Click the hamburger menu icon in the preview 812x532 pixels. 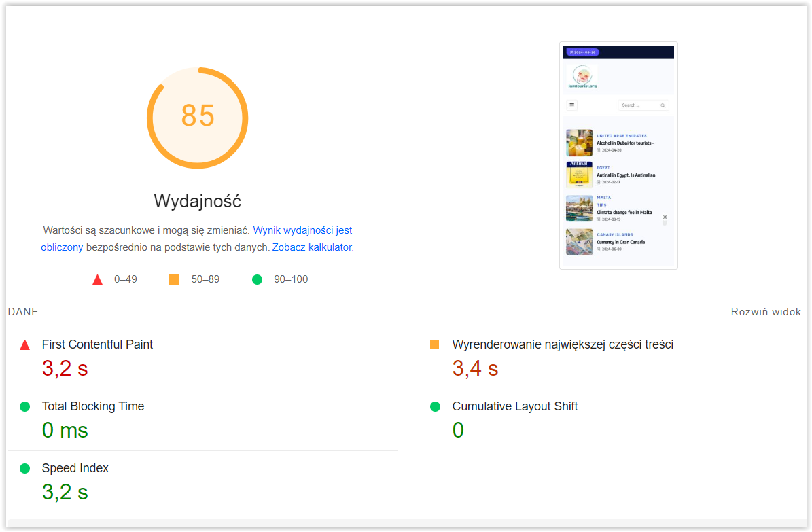571,105
